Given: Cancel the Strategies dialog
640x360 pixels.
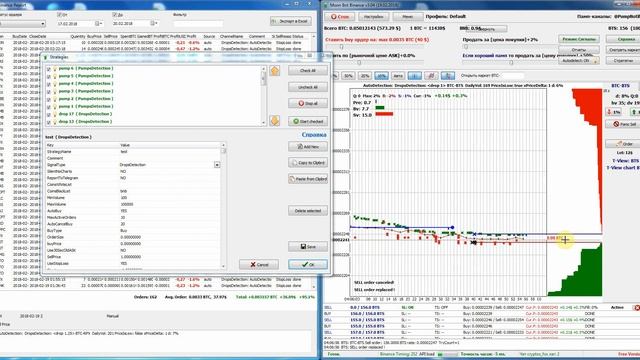Looking at the screenshot, I should 259,264.
